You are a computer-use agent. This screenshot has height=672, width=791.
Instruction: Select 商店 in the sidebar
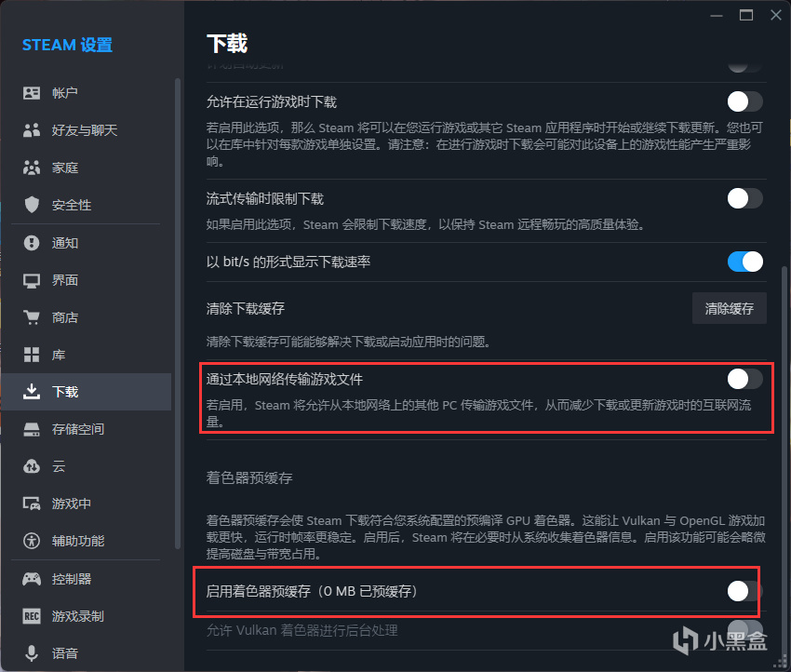pos(87,317)
